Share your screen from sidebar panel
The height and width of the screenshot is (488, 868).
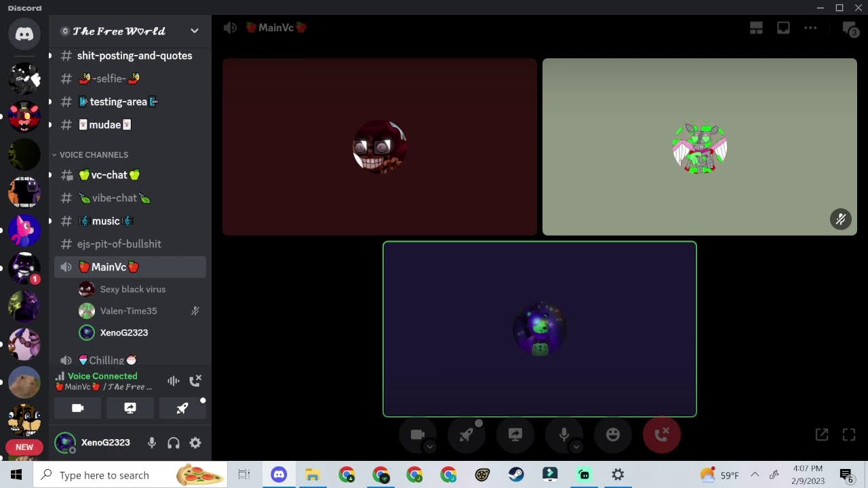point(130,408)
